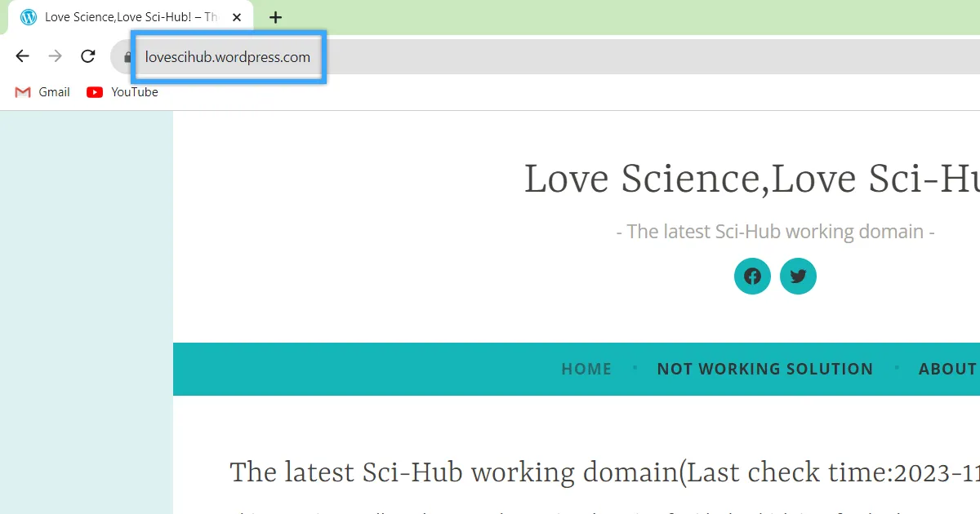Open the ABOUT page in navigation
Image resolution: width=980 pixels, height=514 pixels.
947,369
